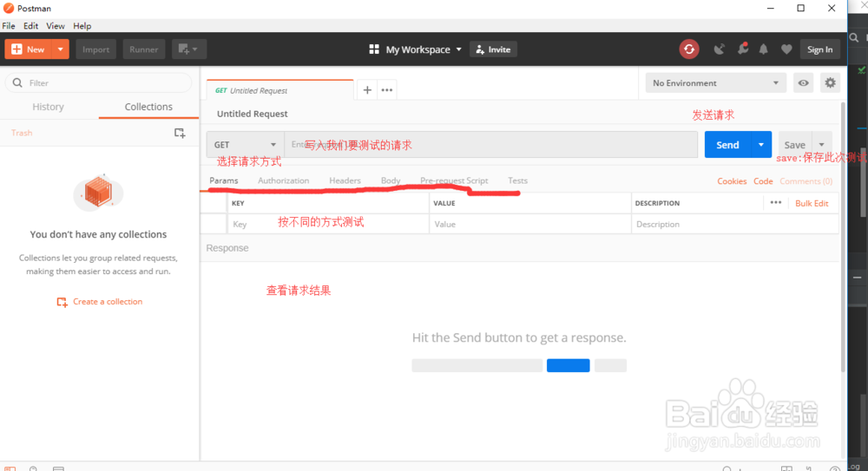868x471 pixels.
Task: Click the search icon in background window
Action: click(x=854, y=37)
